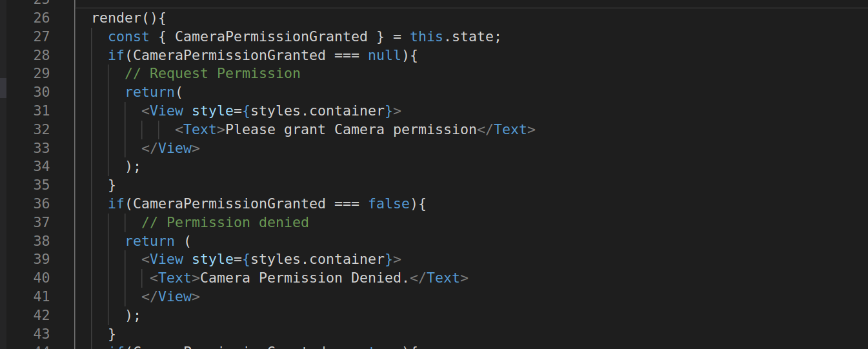Click the opening Text tag on line 40
The height and width of the screenshot is (349, 868).
(174, 278)
